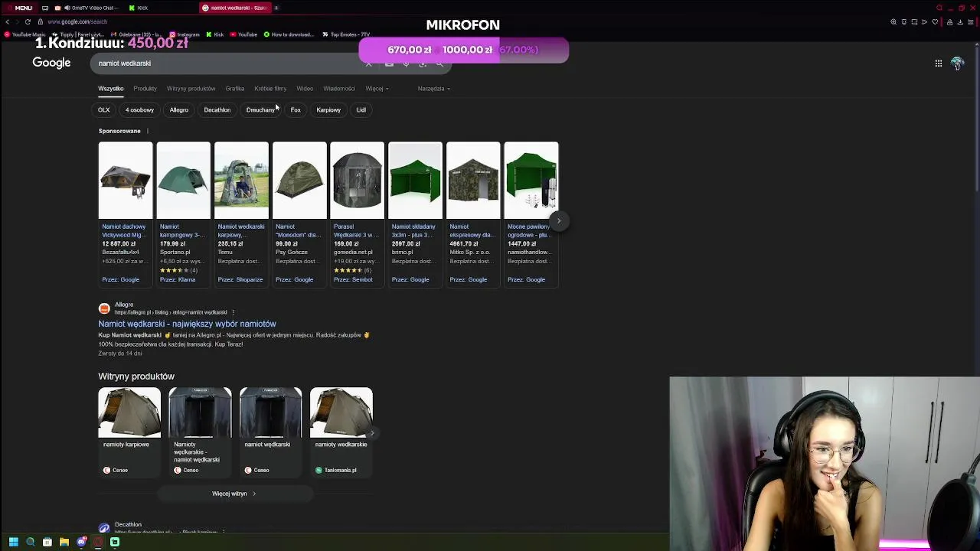Open the Parasol wędkarski 3w product image
The width and height of the screenshot is (980, 551).
357,181
